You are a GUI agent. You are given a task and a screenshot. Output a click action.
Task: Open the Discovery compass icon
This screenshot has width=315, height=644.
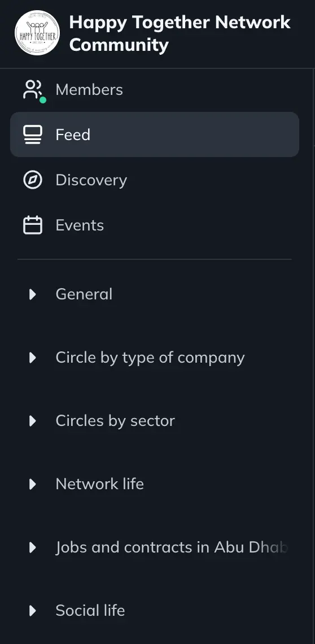(32, 180)
